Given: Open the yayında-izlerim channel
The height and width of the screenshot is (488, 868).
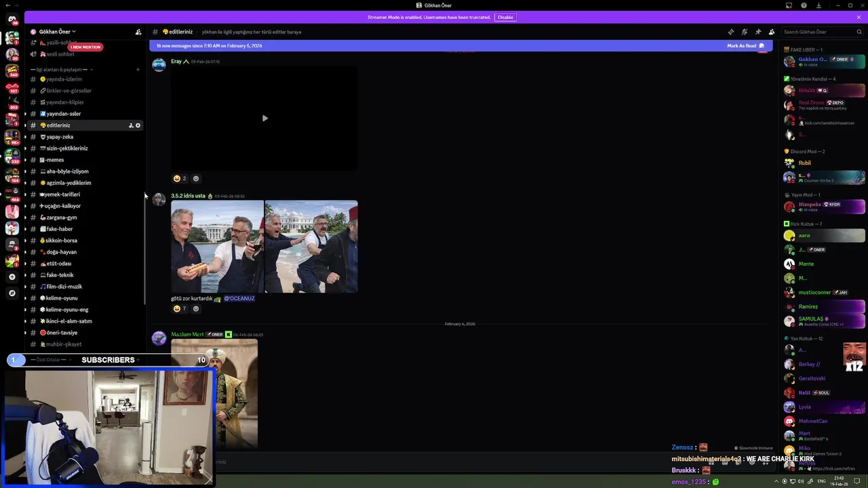Looking at the screenshot, I should point(85,79).
